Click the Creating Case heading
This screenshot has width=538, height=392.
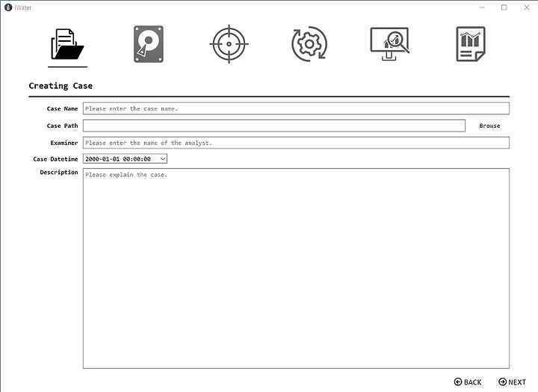61,86
